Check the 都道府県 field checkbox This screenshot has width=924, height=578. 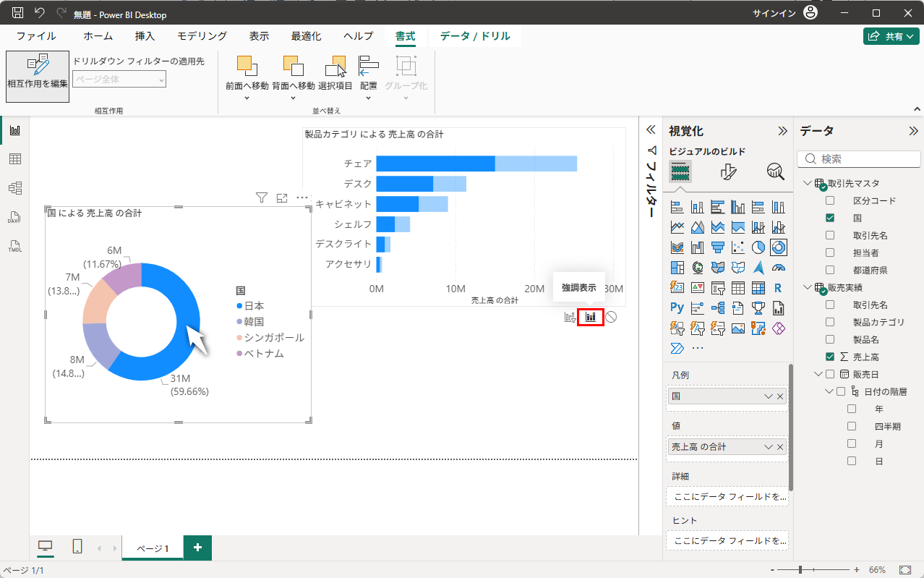click(830, 270)
